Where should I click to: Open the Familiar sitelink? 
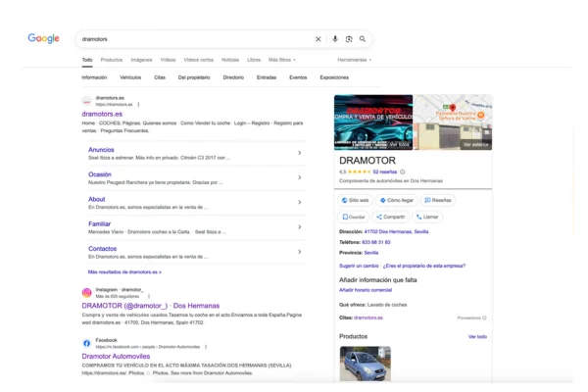99,224
